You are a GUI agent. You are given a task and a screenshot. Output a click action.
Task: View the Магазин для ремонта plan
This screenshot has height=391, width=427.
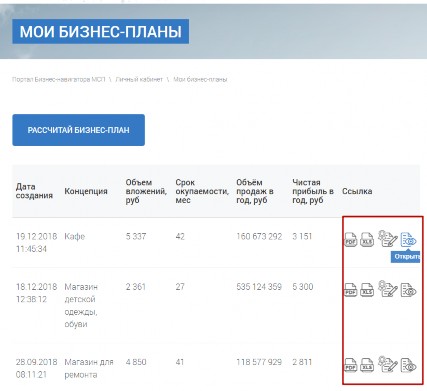[408, 365]
